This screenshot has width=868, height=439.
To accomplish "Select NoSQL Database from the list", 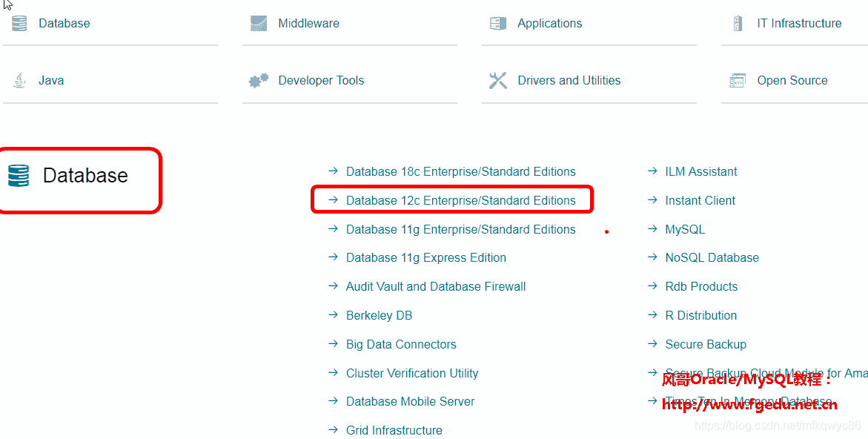I will coord(712,257).
